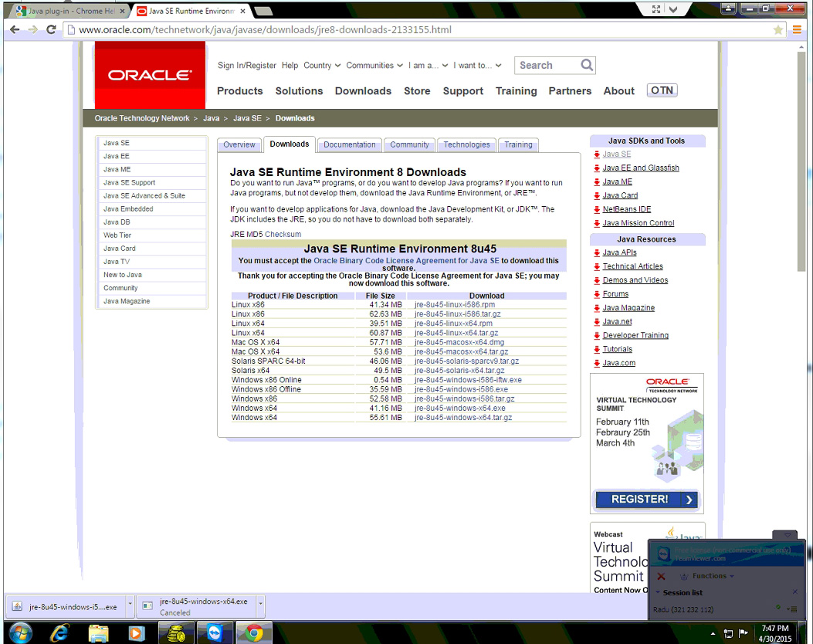This screenshot has width=813, height=644.
Task: Click the new tab button
Action: pos(263,11)
